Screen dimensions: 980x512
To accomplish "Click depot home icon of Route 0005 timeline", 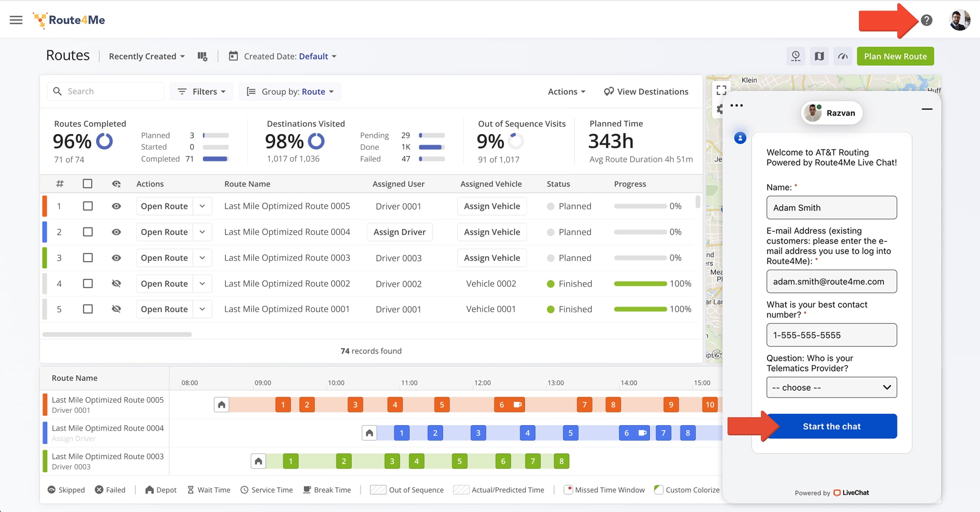I will [x=222, y=405].
